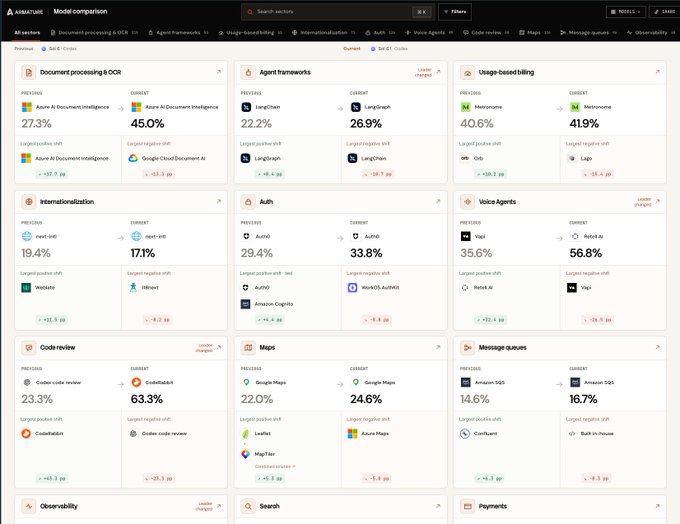The height and width of the screenshot is (524, 680).
Task: Click the Model comparison title
Action: click(x=80, y=12)
